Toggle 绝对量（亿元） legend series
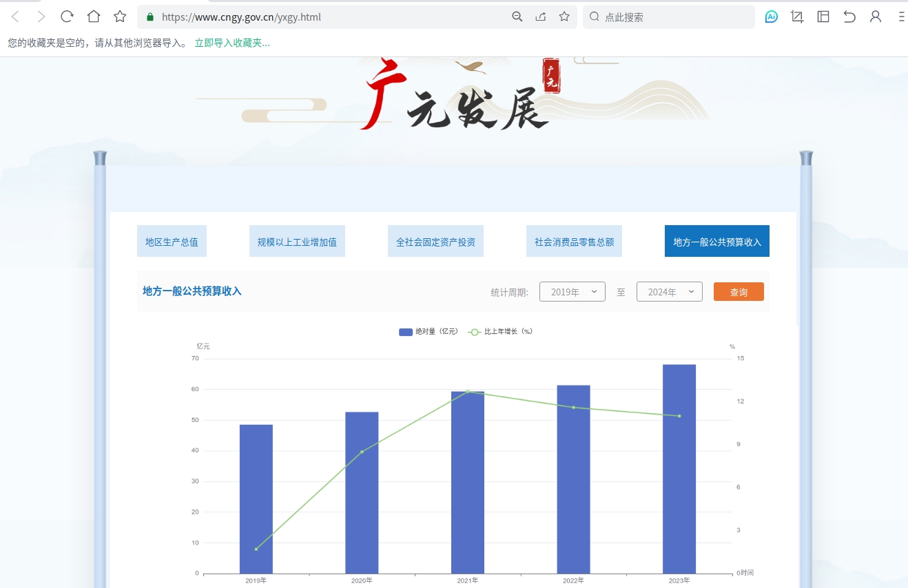Image resolution: width=908 pixels, height=588 pixels. (x=429, y=332)
